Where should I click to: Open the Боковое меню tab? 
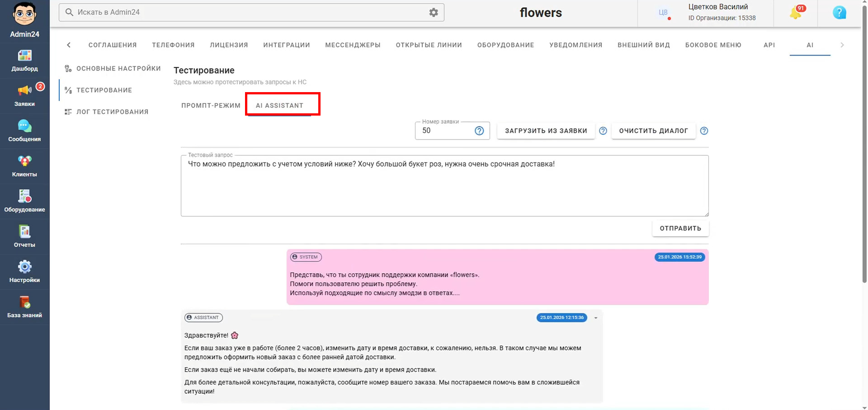click(713, 45)
